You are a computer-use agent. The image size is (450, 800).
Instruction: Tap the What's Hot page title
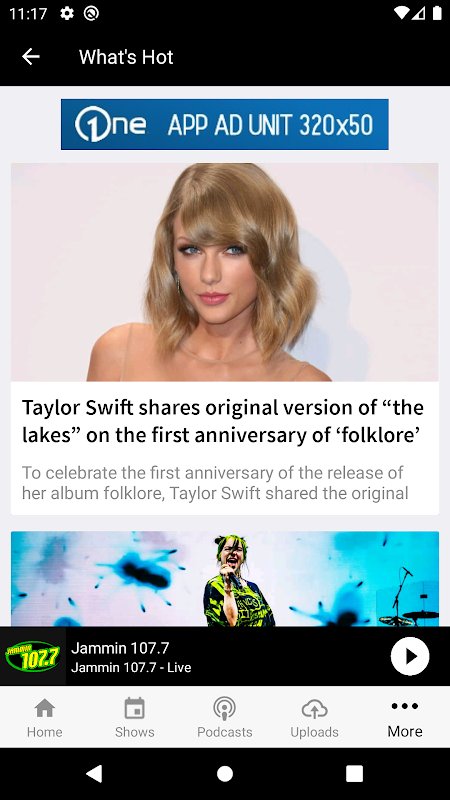tap(126, 57)
